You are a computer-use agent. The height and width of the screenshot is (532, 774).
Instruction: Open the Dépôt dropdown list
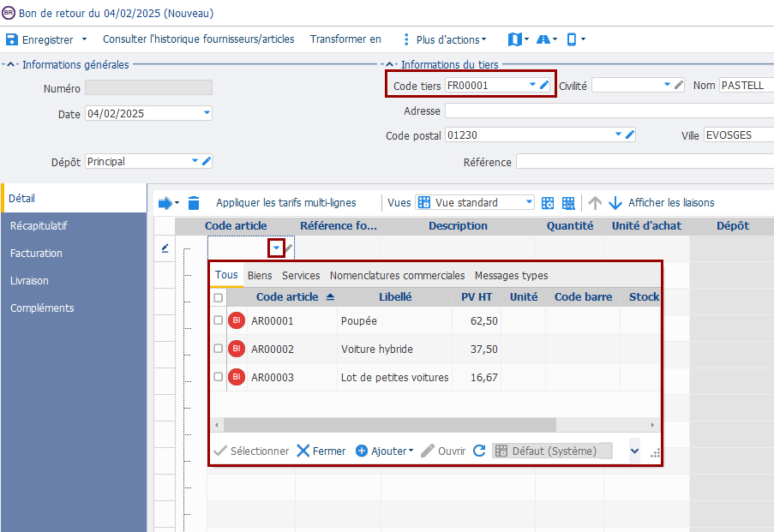(195, 161)
